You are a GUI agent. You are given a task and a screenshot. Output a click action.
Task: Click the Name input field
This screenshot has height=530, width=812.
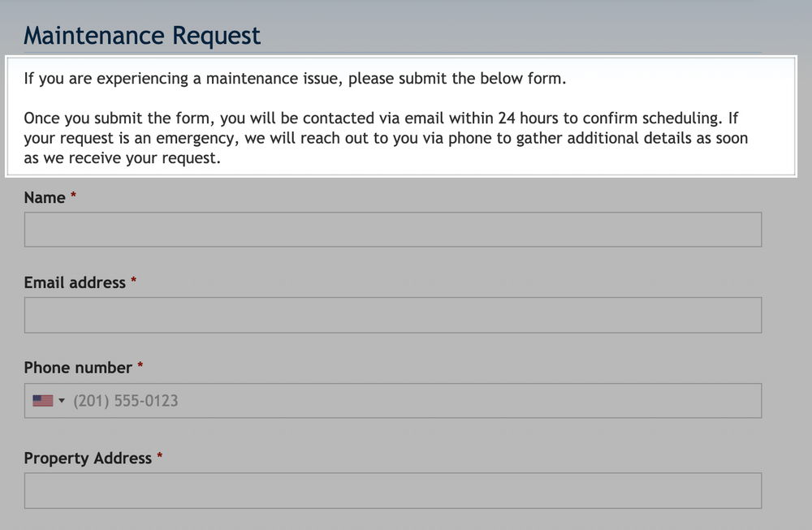393,229
